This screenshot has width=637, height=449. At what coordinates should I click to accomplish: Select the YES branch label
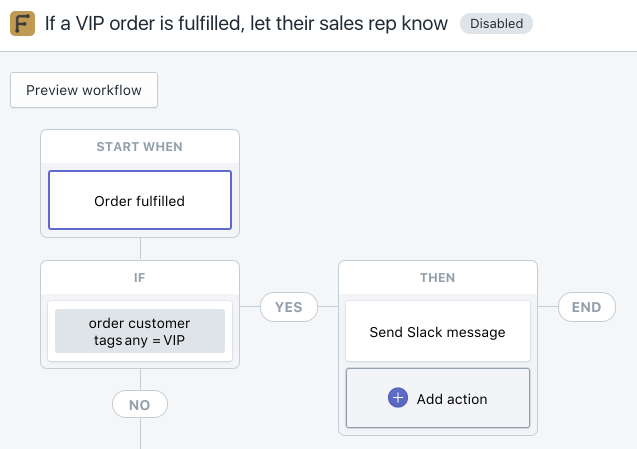click(x=288, y=307)
